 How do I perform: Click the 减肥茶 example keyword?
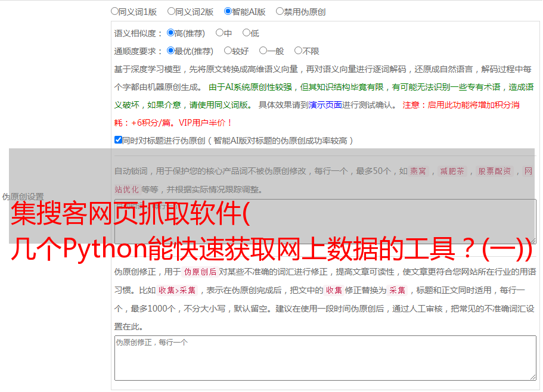click(x=452, y=171)
